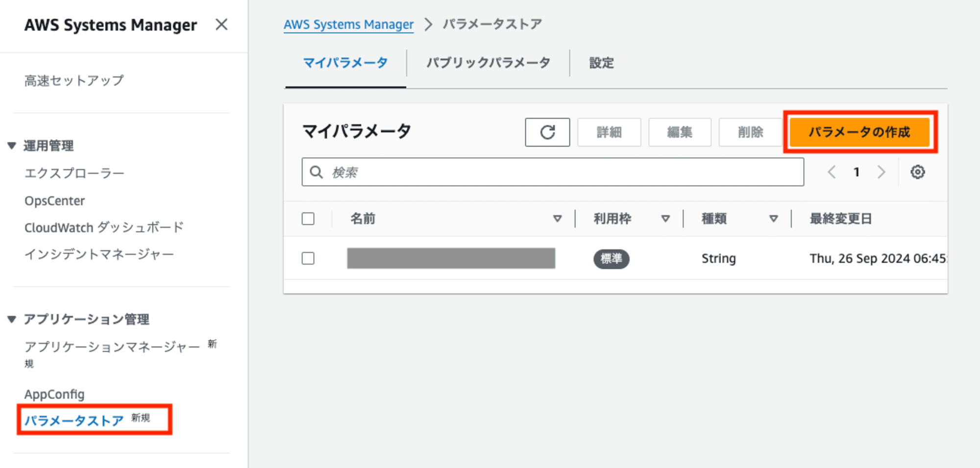Sort by 利用枠 column arrow
Image resolution: width=980 pixels, height=468 pixels.
665,219
